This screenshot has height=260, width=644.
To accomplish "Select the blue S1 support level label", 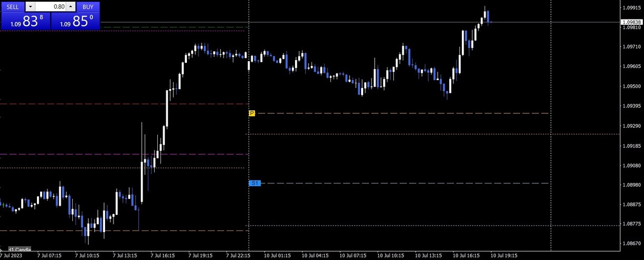I will coord(254,183).
